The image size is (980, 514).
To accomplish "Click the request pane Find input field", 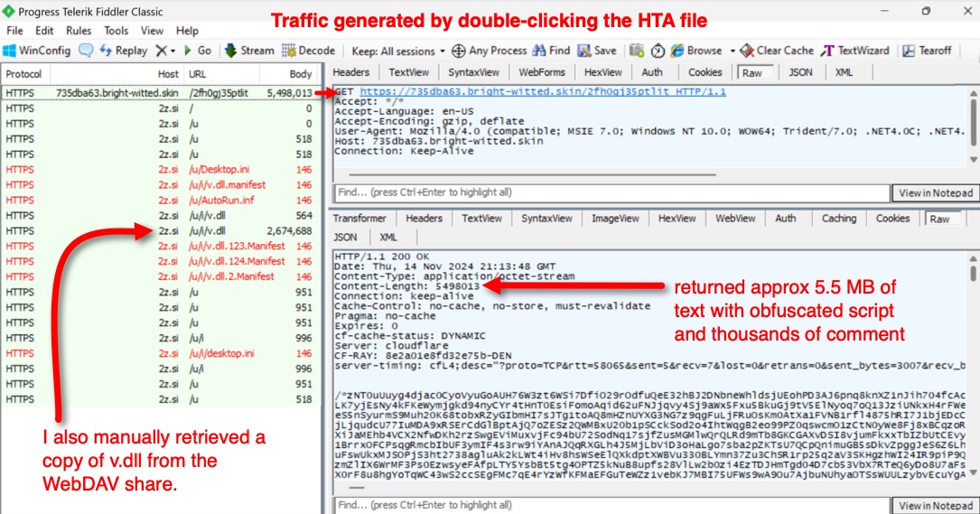I will (611, 192).
